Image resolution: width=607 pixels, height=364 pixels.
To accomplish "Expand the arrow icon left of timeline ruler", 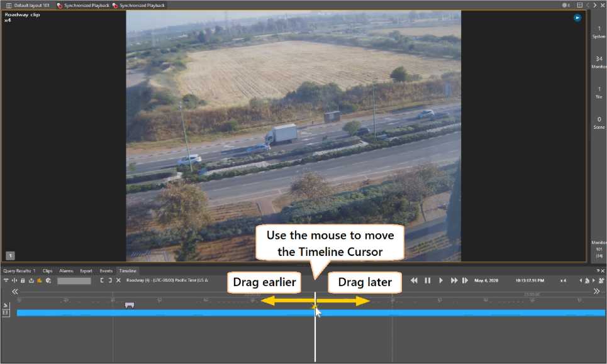I will [6, 305].
